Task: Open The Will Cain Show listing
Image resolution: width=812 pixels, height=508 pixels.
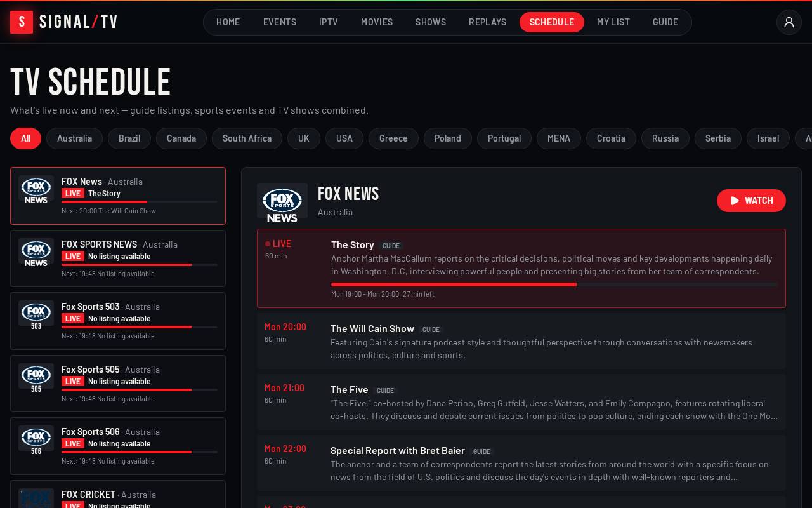Action: (521, 341)
